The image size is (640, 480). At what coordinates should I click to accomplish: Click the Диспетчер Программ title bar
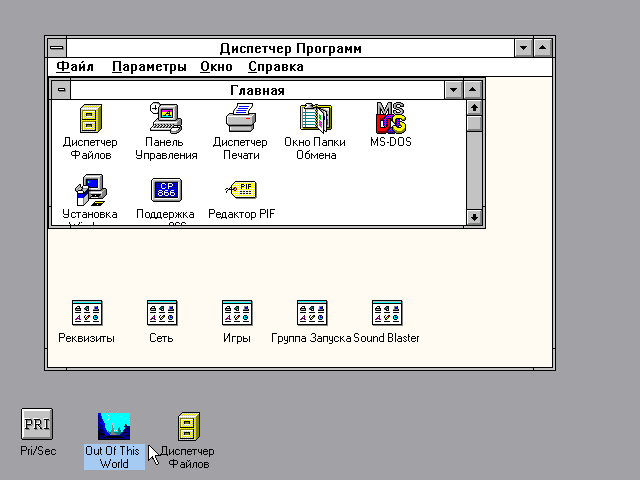click(290, 48)
